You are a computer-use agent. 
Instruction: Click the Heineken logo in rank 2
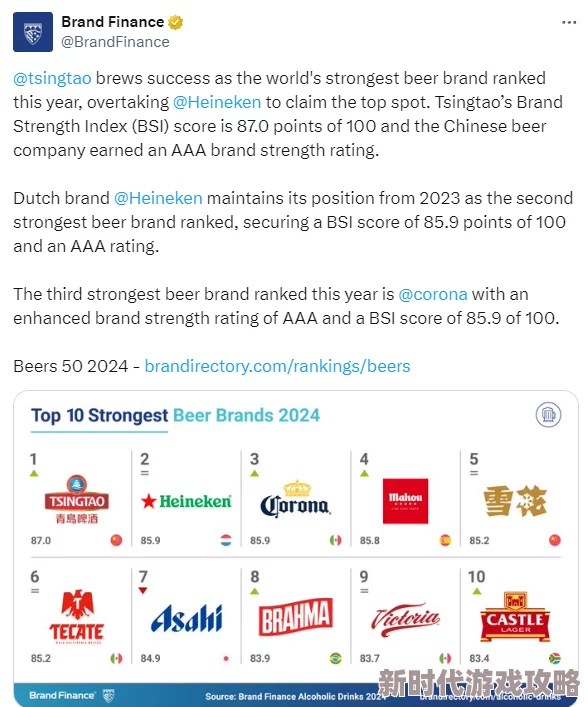point(186,501)
